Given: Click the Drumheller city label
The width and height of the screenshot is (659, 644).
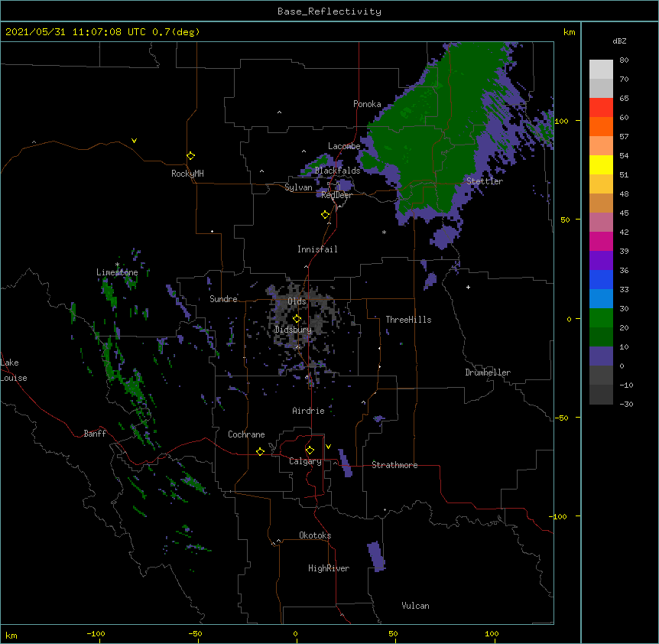Looking at the screenshot, I should point(488,372).
